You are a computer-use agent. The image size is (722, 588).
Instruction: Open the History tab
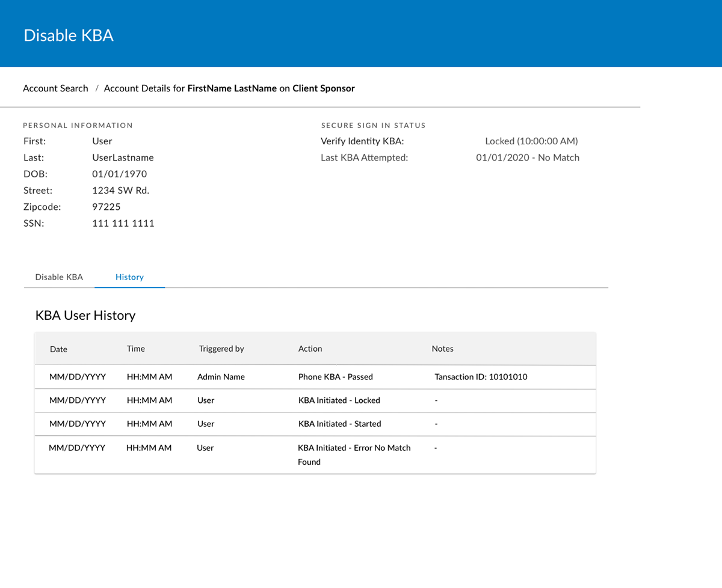[129, 277]
